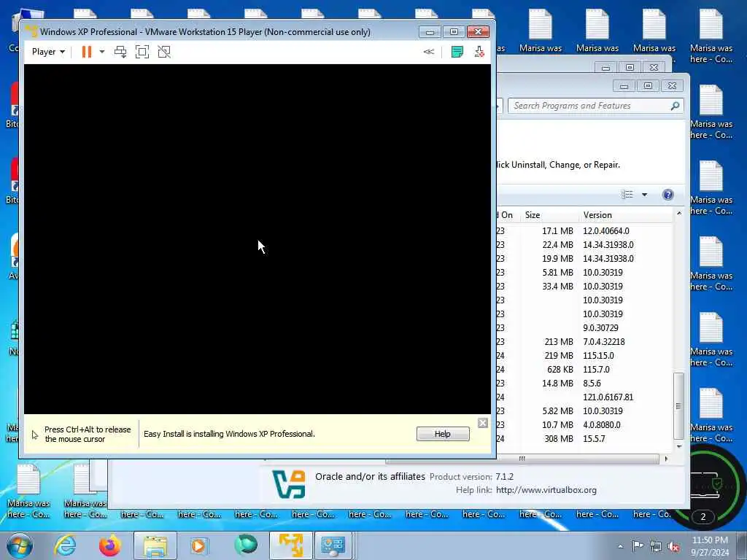Screen dimensions: 747x560
Task: Click the green shield gadget on desktop
Action: [716, 484]
